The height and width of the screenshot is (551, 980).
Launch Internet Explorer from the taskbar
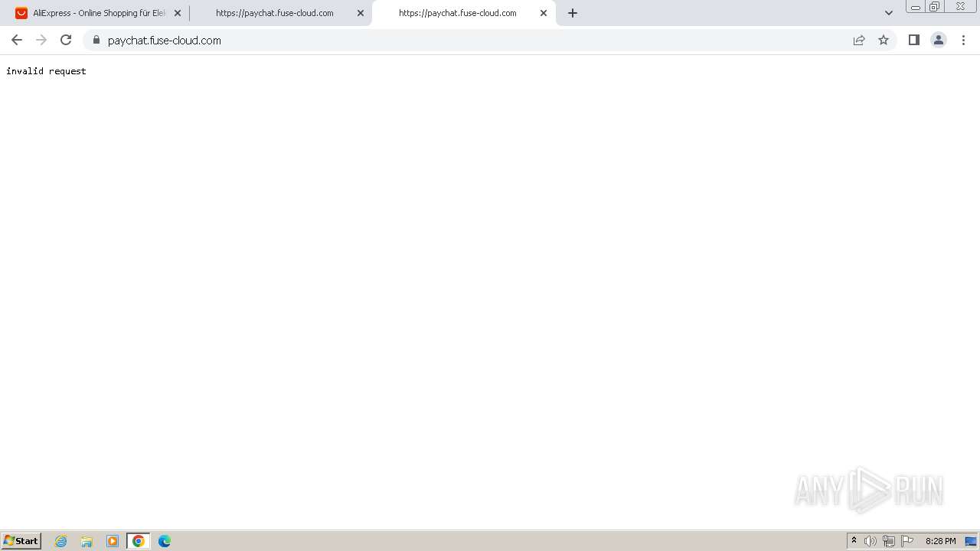tap(61, 541)
